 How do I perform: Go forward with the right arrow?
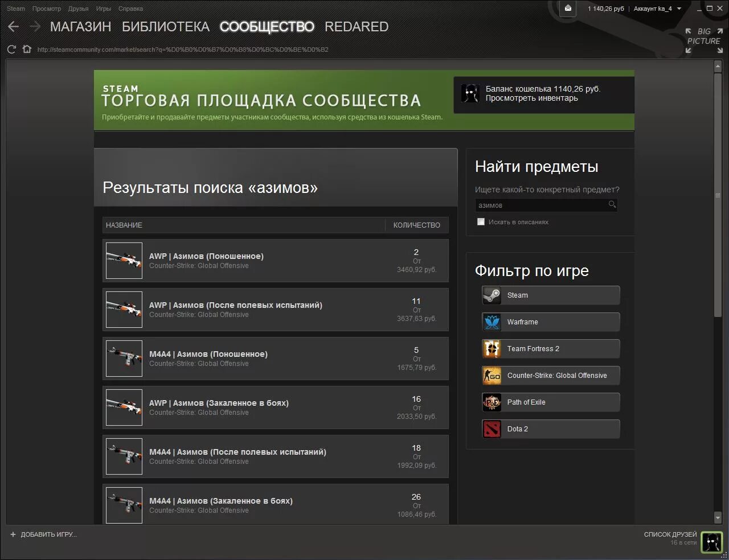click(35, 26)
